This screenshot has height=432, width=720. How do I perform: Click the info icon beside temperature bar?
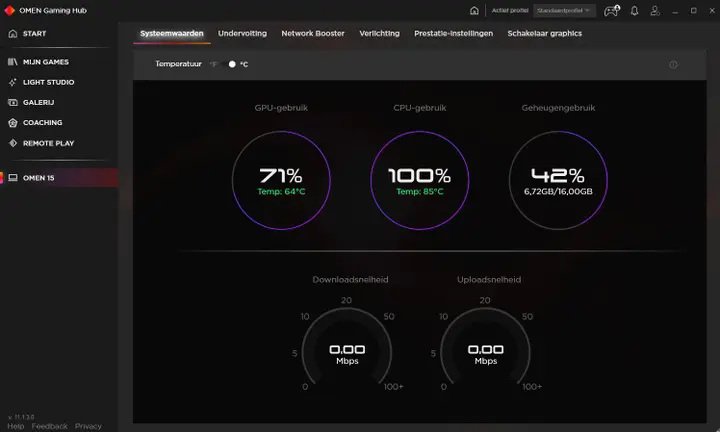[x=673, y=65]
